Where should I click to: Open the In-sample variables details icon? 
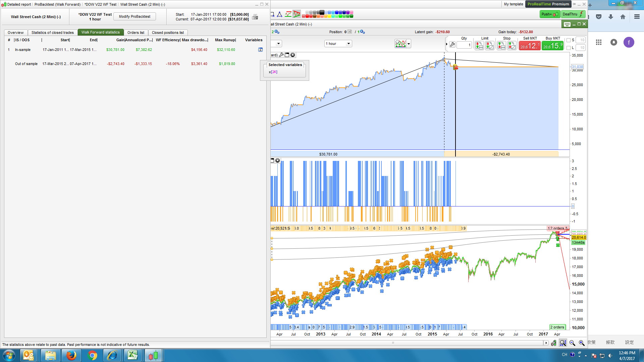pos(260,50)
